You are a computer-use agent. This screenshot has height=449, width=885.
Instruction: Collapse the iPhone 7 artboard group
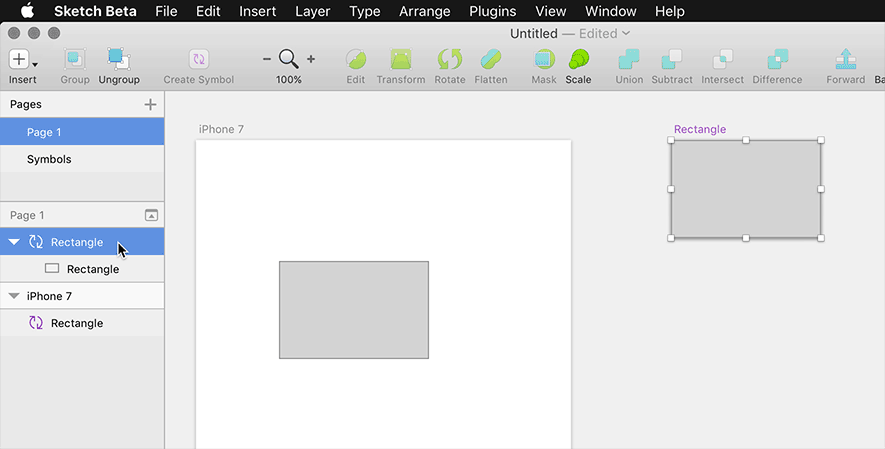click(14, 296)
